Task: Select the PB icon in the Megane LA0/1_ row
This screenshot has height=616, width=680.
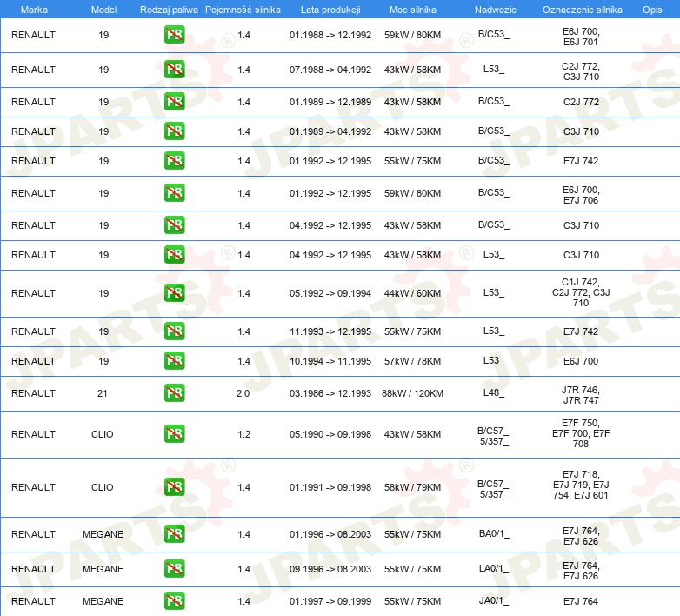Action: tap(174, 568)
